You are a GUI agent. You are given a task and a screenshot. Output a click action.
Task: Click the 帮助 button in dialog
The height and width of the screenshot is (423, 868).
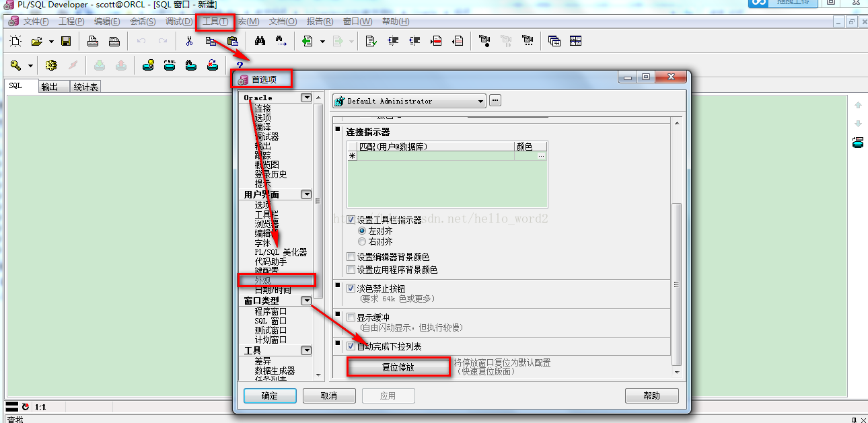tap(651, 395)
